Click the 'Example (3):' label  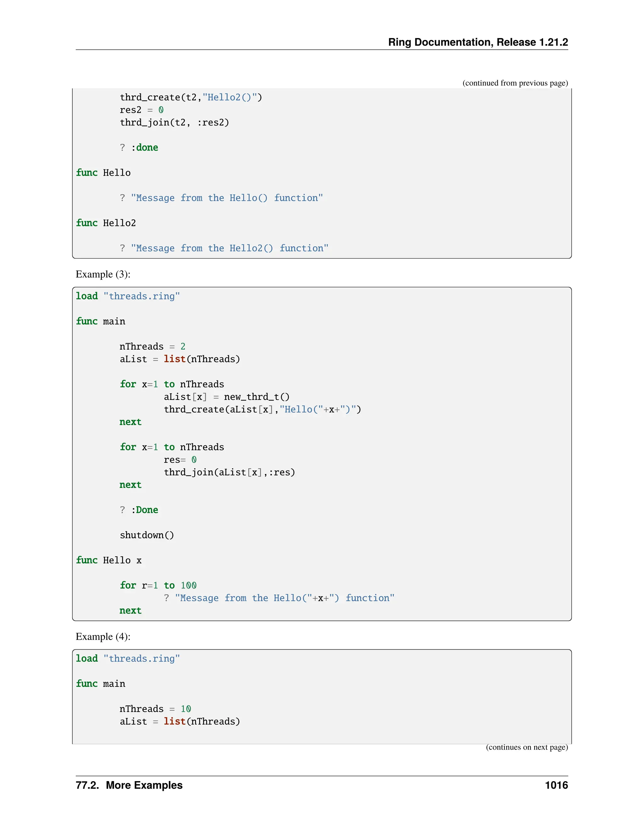[x=103, y=274]
